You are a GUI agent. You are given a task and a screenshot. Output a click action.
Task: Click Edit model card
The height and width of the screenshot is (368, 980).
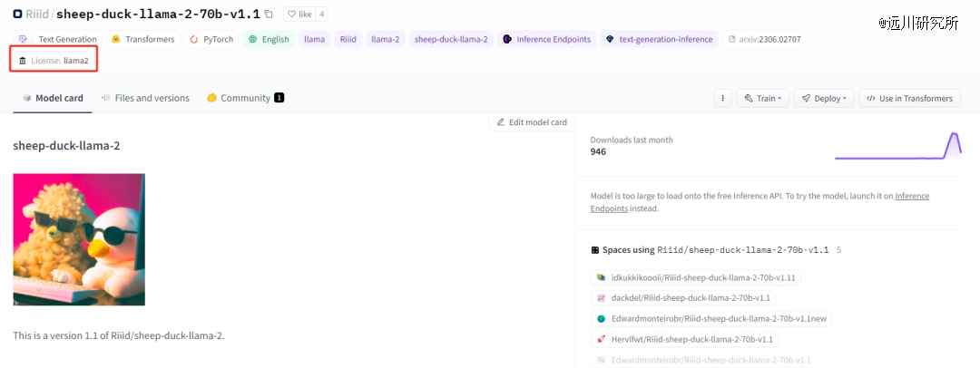(x=531, y=121)
